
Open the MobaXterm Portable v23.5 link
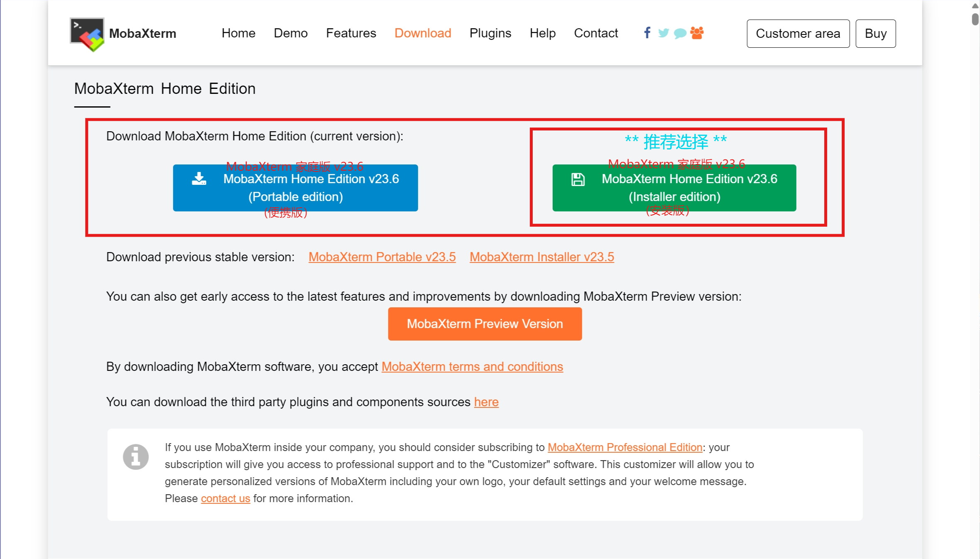(x=382, y=257)
